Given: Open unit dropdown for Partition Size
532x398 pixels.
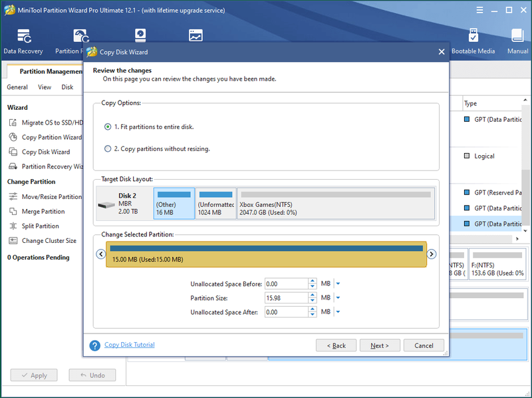Looking at the screenshot, I should pyautogui.click(x=338, y=298).
